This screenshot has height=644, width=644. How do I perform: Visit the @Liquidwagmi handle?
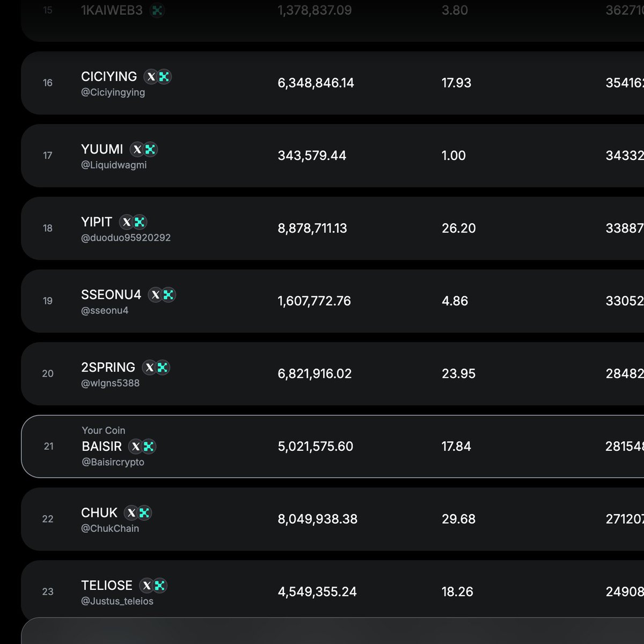click(x=114, y=165)
